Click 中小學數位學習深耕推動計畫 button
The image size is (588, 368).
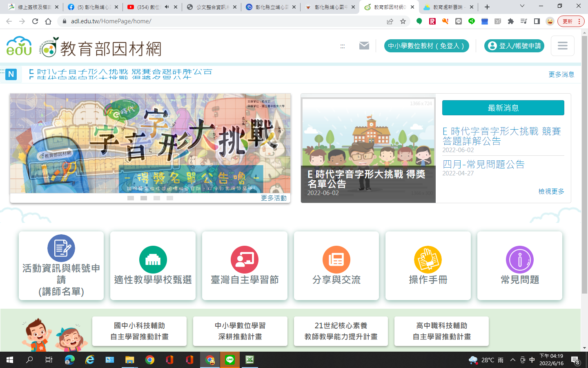click(240, 331)
